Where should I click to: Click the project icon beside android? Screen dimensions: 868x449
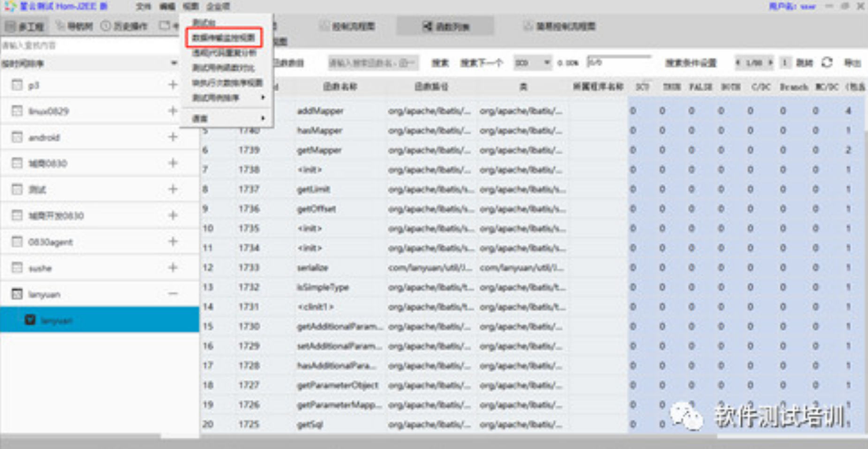click(17, 137)
